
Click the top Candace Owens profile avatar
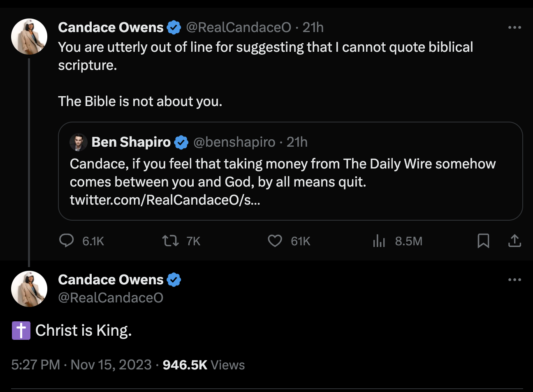point(29,37)
